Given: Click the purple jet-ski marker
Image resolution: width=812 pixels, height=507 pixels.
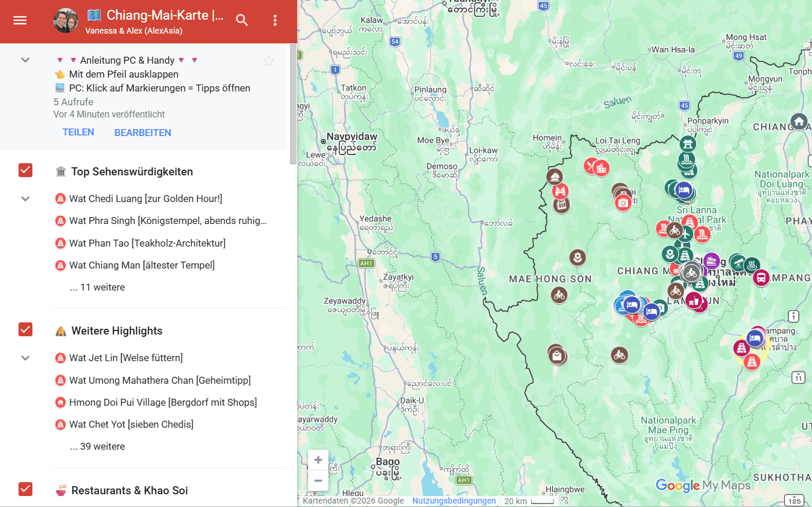Looking at the screenshot, I should tap(711, 260).
